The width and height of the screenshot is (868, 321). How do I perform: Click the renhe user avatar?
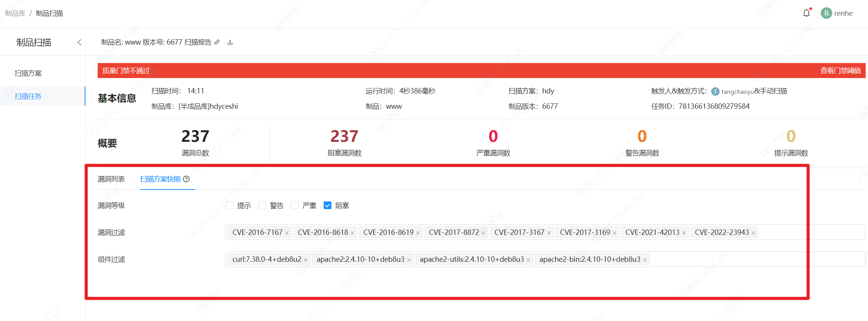pyautogui.click(x=826, y=13)
